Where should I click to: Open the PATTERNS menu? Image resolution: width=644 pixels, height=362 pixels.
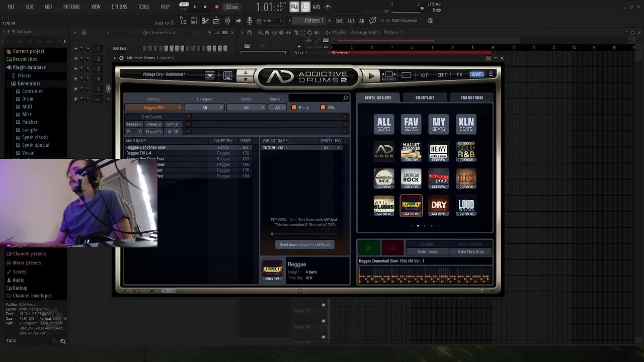coord(71,7)
